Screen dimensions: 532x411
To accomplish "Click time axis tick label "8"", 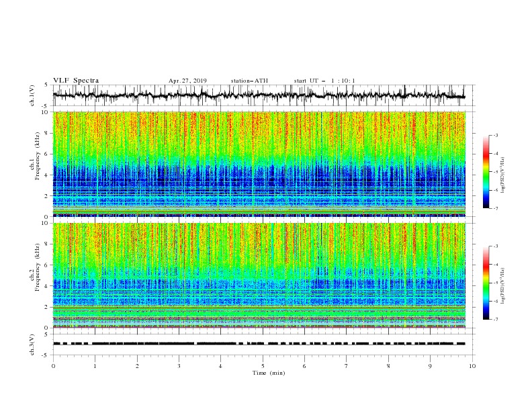I will coord(388,366).
